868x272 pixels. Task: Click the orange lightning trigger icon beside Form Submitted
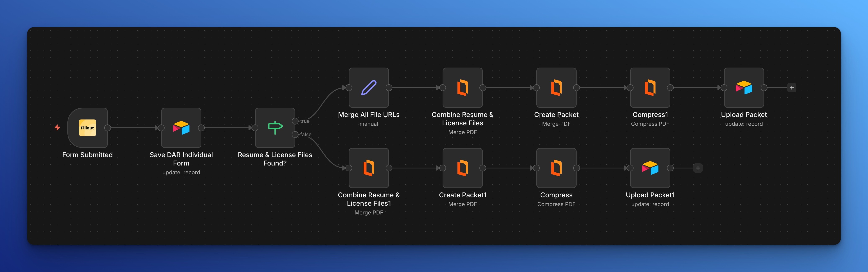point(58,128)
